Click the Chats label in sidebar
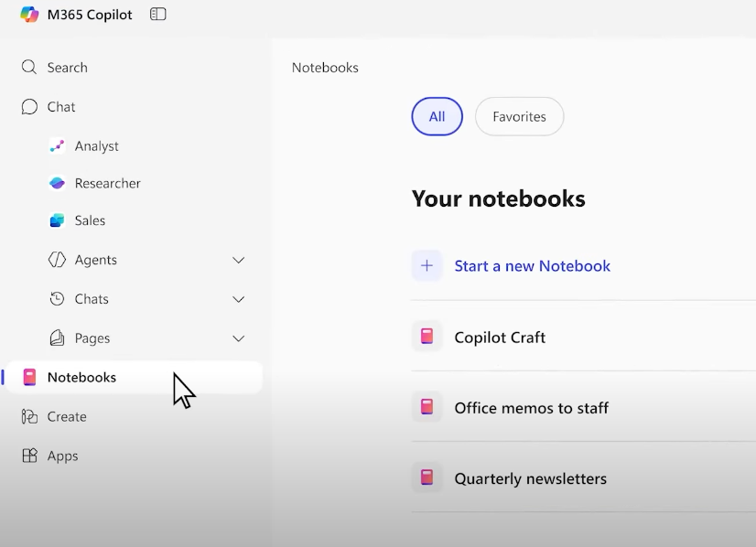The width and height of the screenshot is (756, 547). point(92,299)
